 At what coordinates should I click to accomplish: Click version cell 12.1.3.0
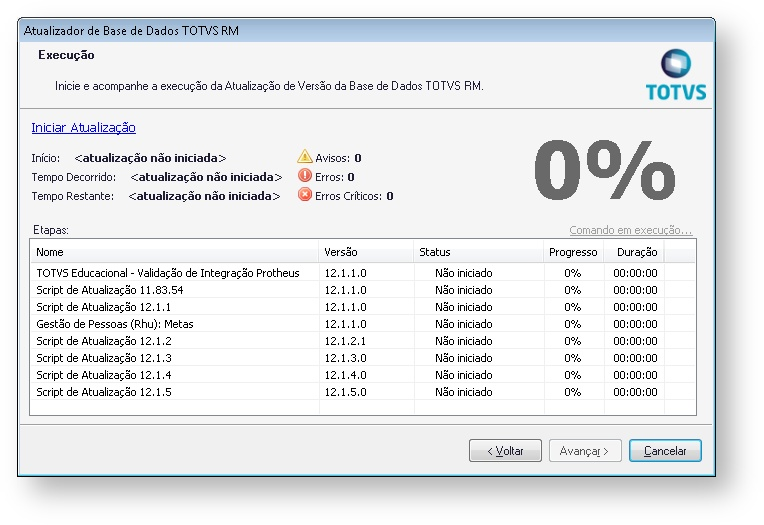[345, 358]
